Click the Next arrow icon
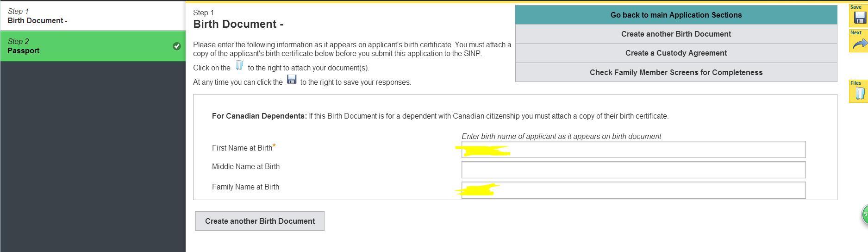This screenshot has height=252, width=868. (859, 44)
